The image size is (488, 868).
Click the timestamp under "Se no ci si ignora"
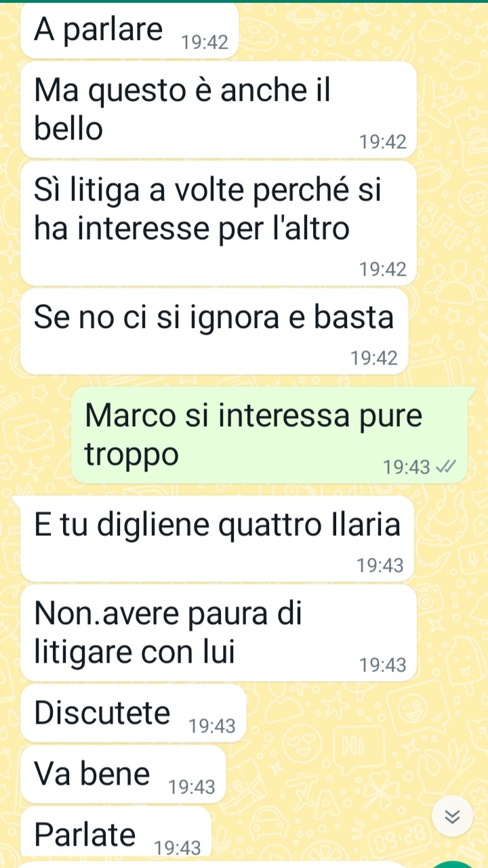[x=374, y=358]
